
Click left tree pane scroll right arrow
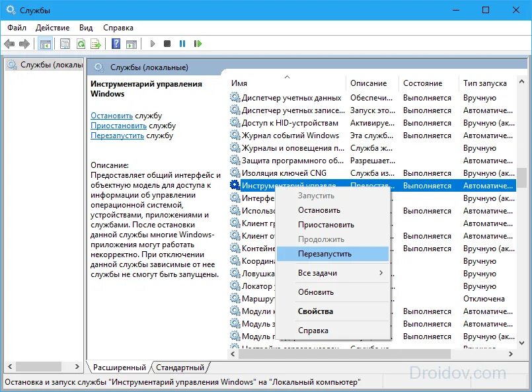[77, 366]
